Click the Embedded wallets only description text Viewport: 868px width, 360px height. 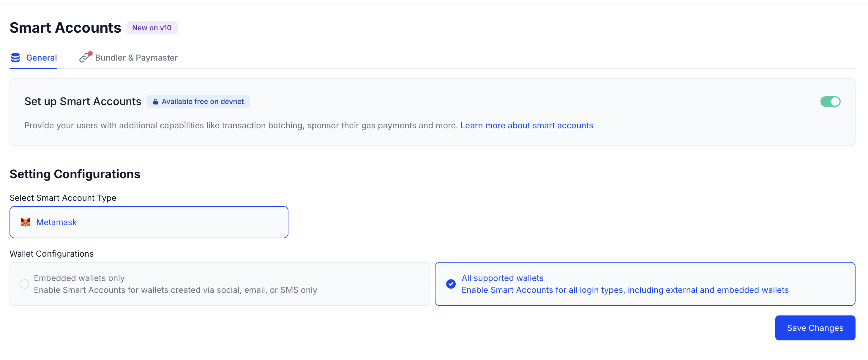pos(175,290)
